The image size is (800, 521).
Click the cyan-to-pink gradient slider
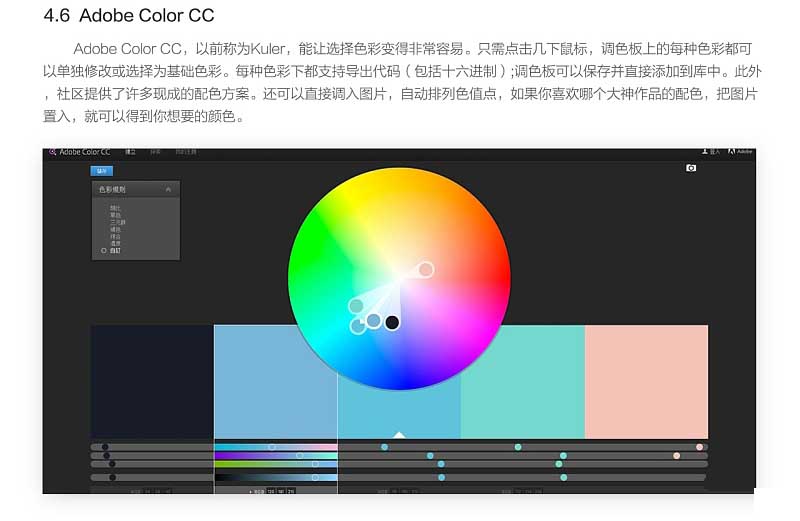pyautogui.click(x=276, y=447)
